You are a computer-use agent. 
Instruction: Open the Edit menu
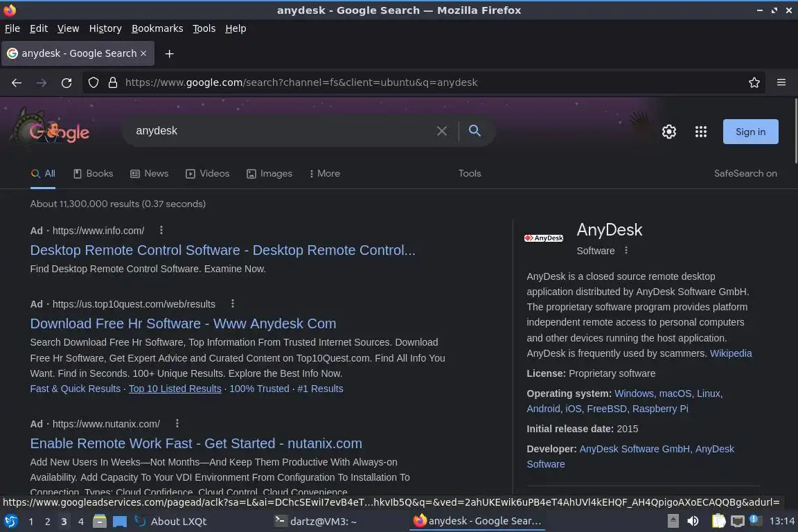coord(39,28)
